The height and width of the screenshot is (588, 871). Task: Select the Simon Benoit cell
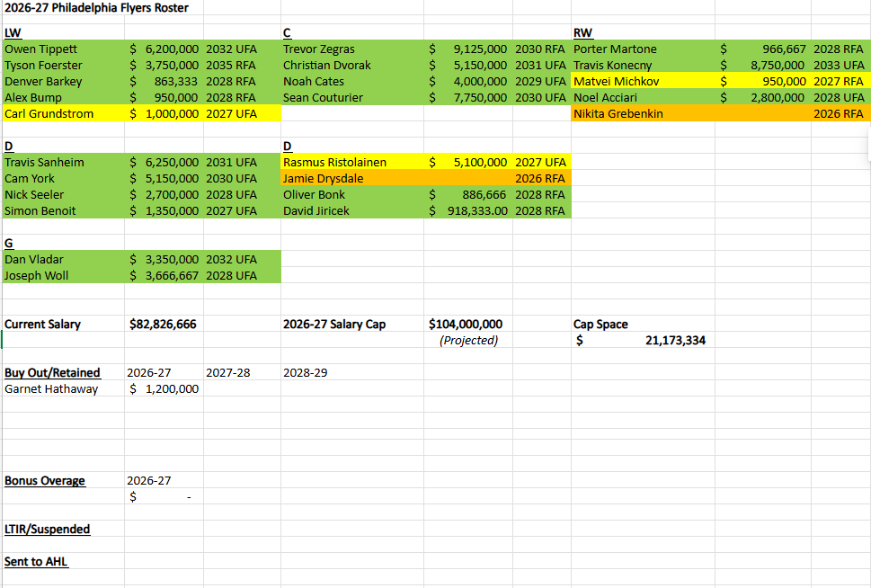pos(63,210)
